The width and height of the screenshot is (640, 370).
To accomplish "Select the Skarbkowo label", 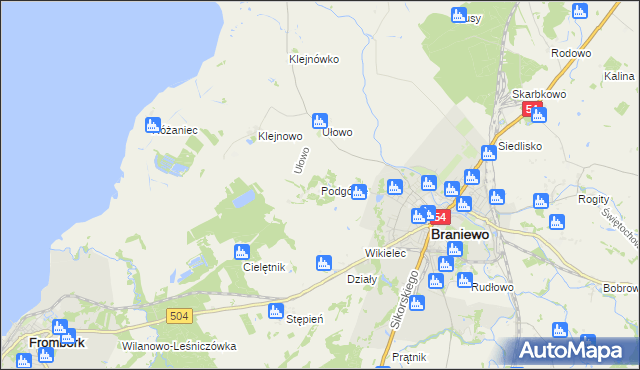I will coord(539,94).
